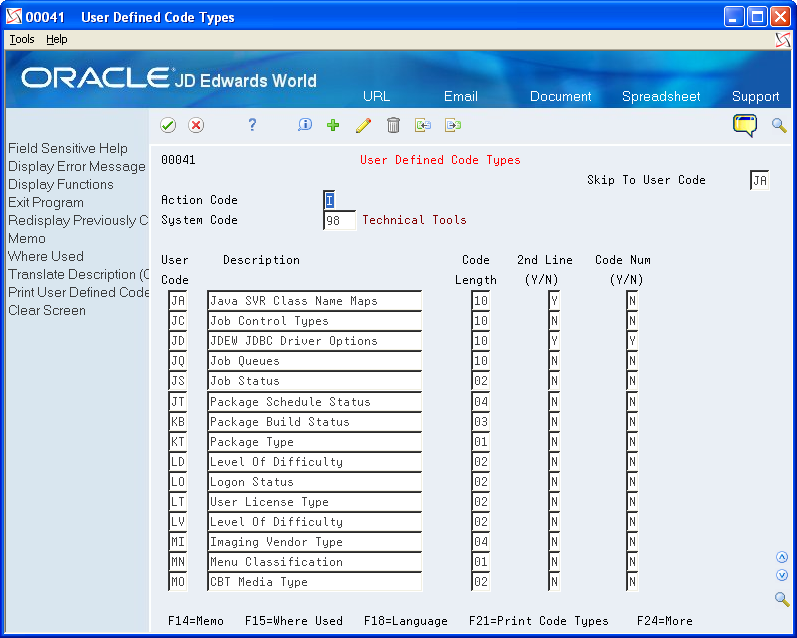This screenshot has width=797, height=638.
Task: Open the Support tab link
Action: click(755, 96)
